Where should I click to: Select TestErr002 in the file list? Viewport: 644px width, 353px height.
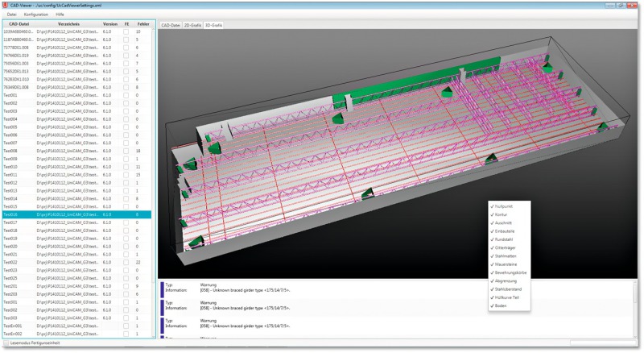[x=77, y=334]
